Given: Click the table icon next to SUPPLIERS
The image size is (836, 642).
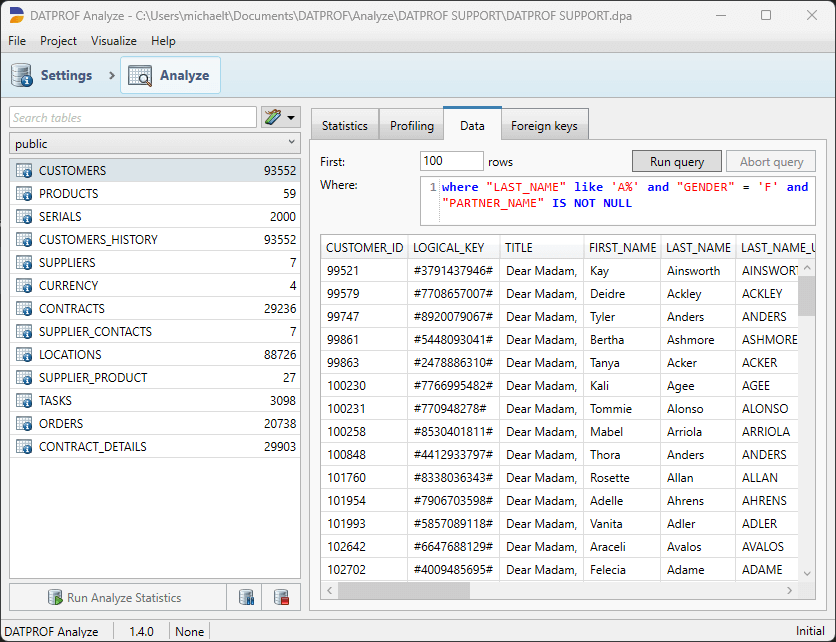Looking at the screenshot, I should [x=22, y=262].
